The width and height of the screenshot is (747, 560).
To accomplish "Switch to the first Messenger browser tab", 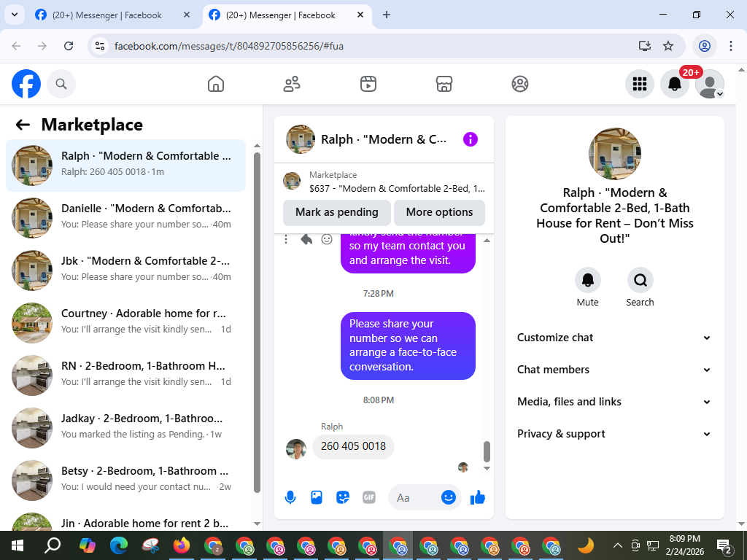I will [x=112, y=15].
